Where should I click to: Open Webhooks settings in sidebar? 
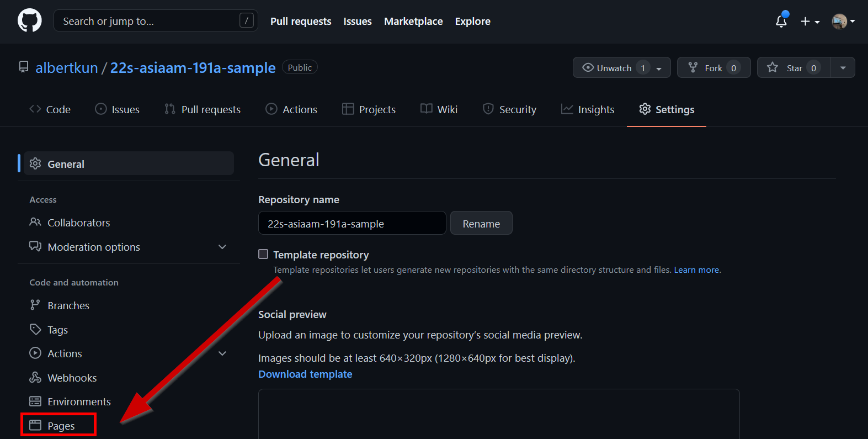(x=72, y=378)
